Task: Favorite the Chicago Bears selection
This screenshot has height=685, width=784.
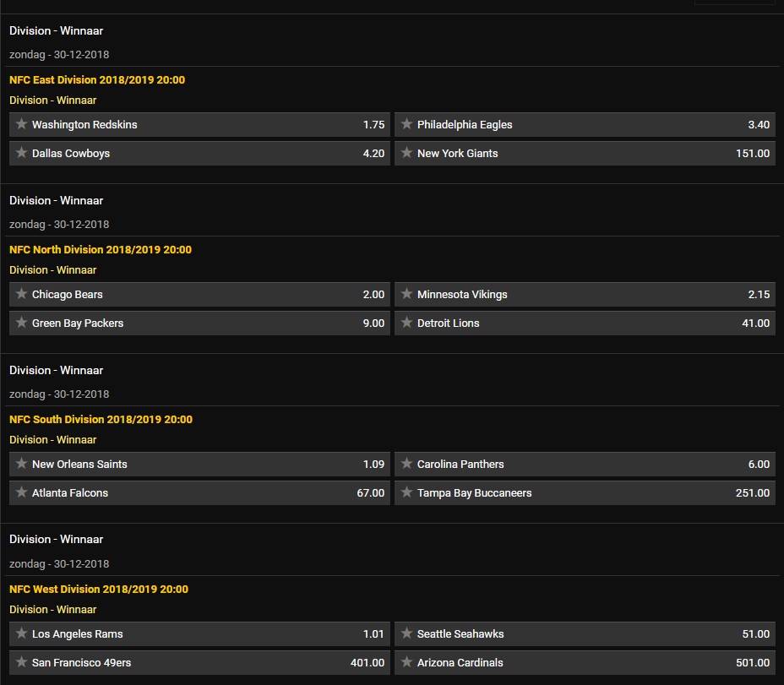Action: [x=22, y=294]
